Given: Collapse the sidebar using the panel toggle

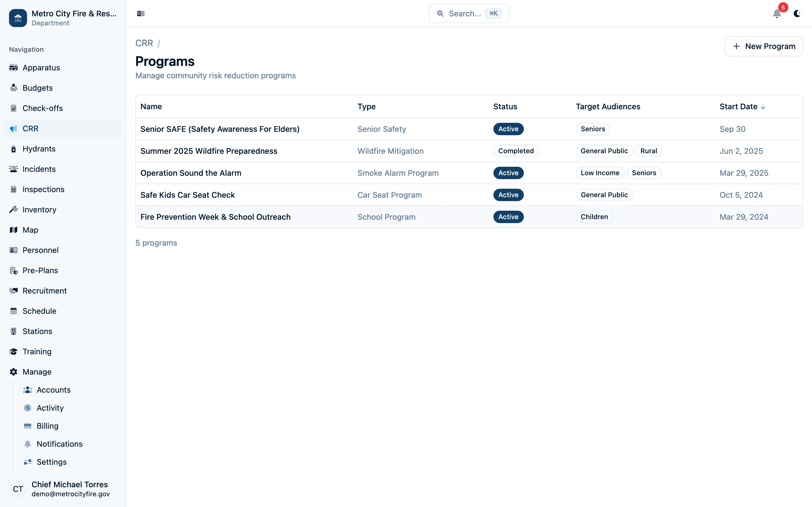Looking at the screenshot, I should coord(141,14).
